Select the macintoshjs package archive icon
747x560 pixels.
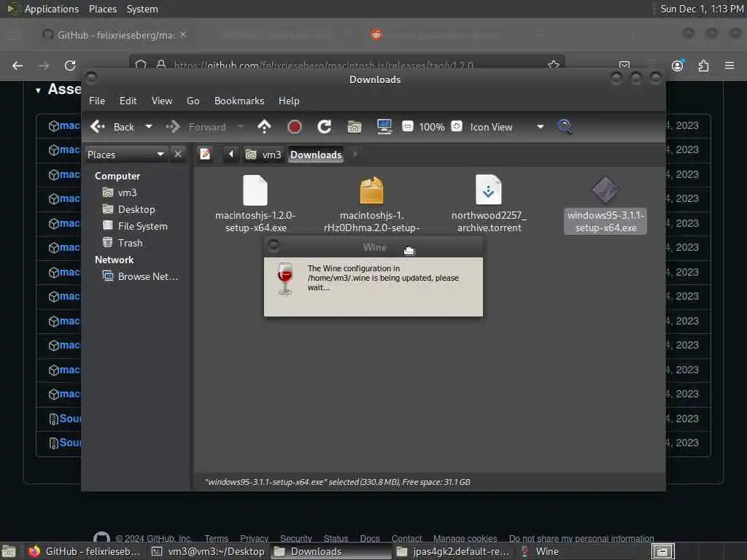(371, 190)
